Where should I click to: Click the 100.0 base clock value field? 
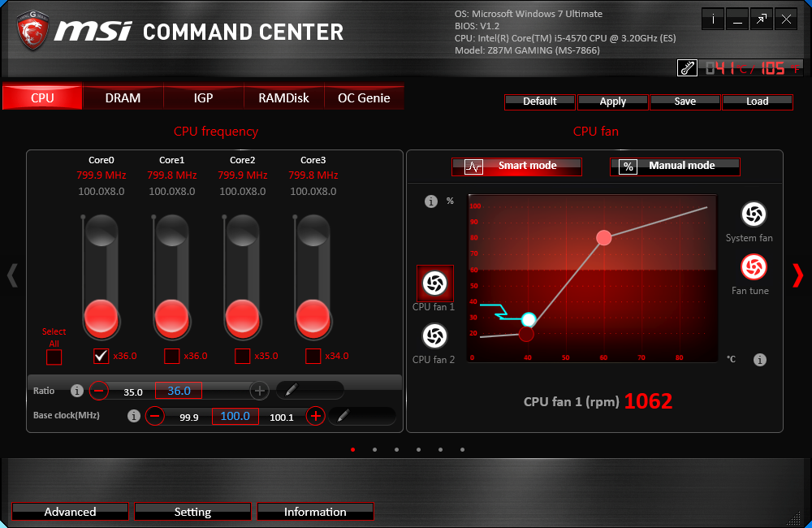235,416
